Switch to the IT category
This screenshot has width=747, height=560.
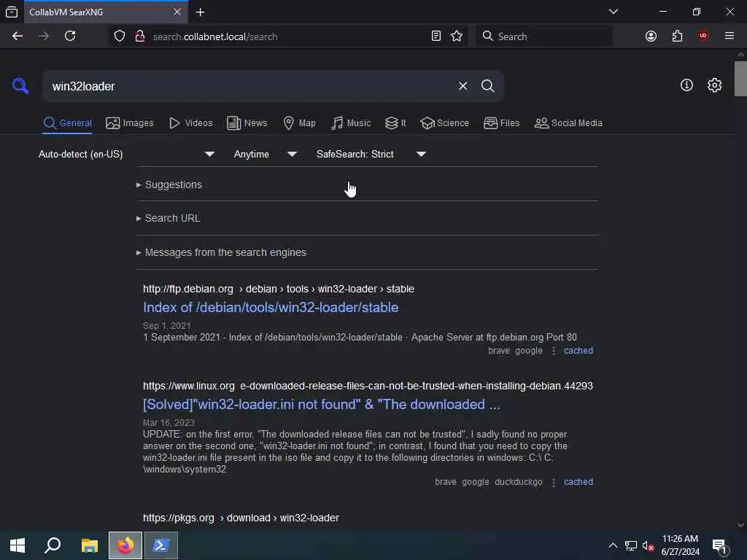[x=395, y=122]
